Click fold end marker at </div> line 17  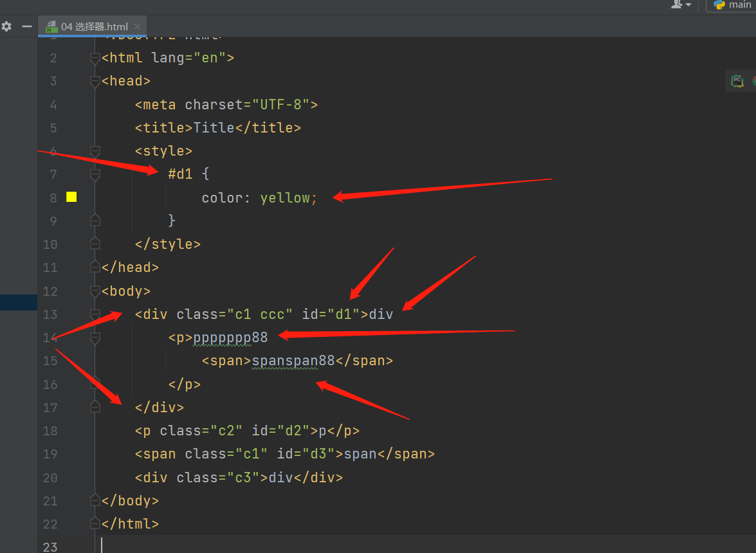[x=95, y=407]
